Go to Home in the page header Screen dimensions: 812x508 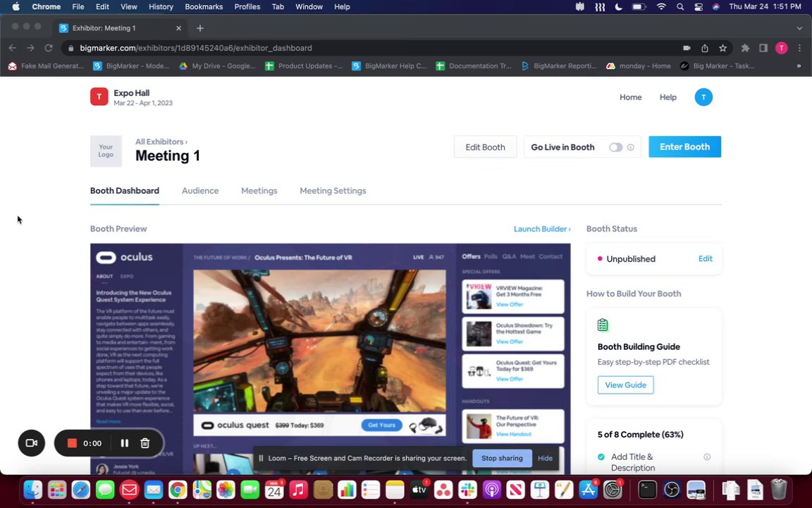coord(630,97)
